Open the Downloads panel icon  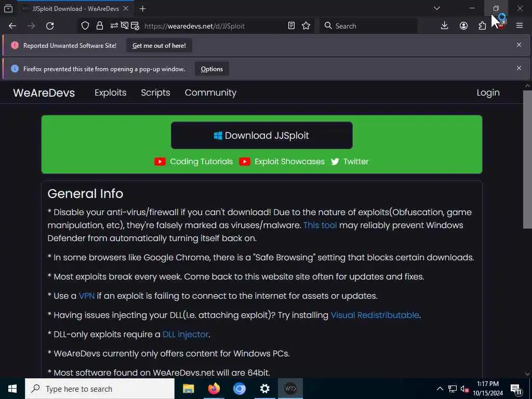(x=444, y=26)
